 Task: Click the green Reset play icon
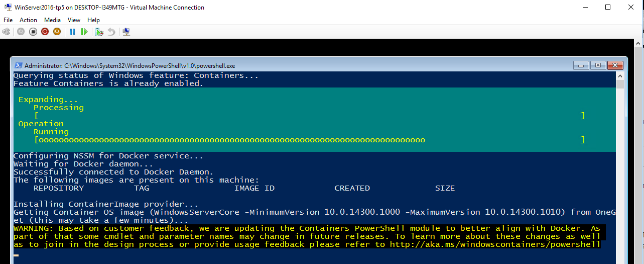(84, 32)
